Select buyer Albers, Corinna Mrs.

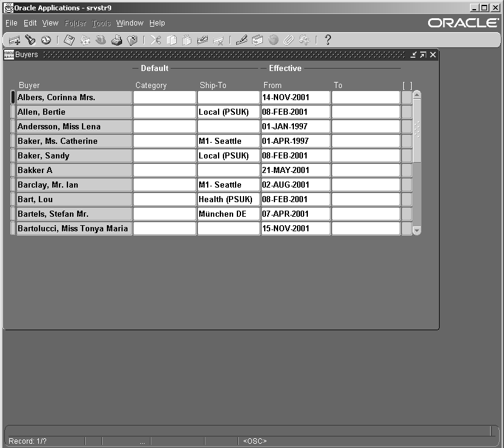(x=74, y=97)
